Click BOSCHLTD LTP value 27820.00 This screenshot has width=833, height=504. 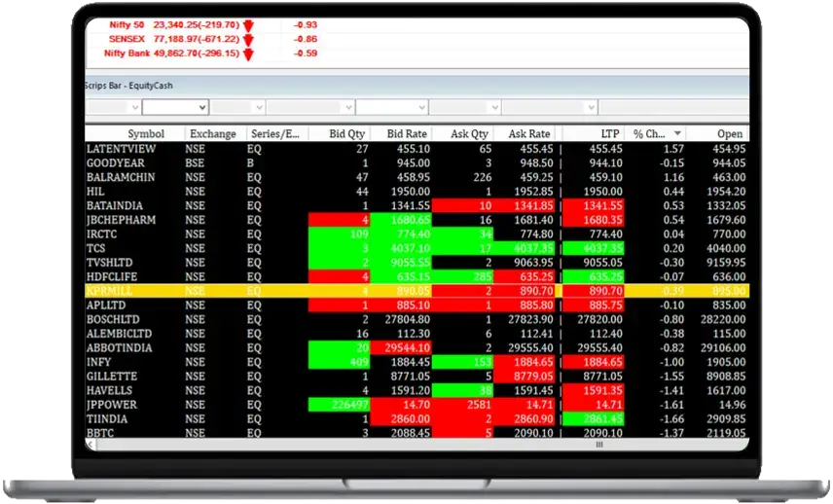click(x=594, y=320)
